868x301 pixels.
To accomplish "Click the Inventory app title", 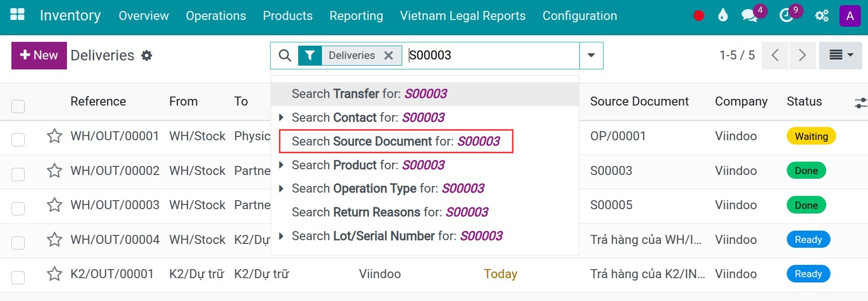I will pos(70,16).
